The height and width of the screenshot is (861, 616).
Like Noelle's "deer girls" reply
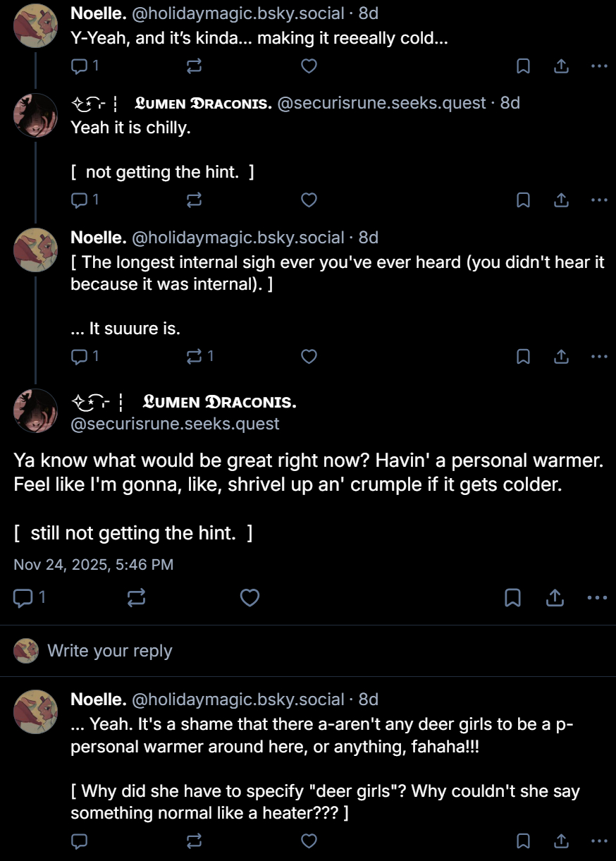pos(309,841)
